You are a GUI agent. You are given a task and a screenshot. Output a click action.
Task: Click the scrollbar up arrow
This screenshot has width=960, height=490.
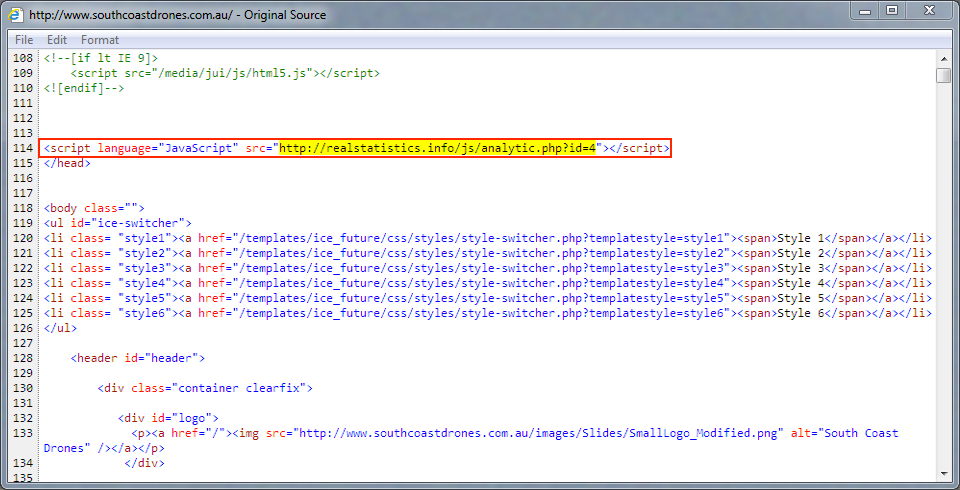click(943, 58)
